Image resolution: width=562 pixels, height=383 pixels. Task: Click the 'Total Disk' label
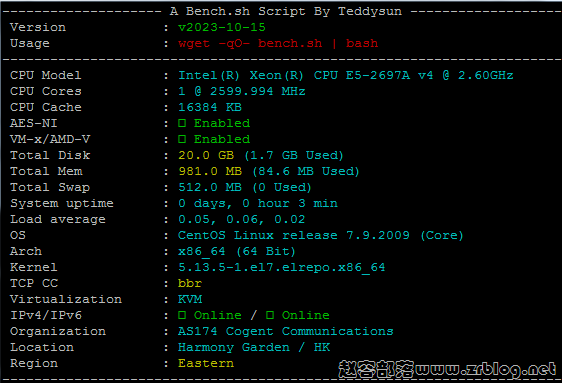click(50, 155)
